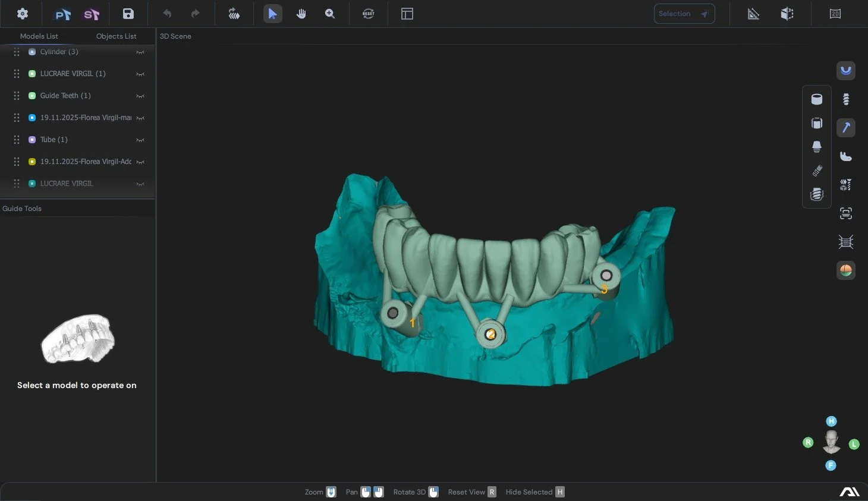Viewport: 868px width, 501px height.
Task: Switch to the Objects List tab
Action: pyautogui.click(x=116, y=36)
